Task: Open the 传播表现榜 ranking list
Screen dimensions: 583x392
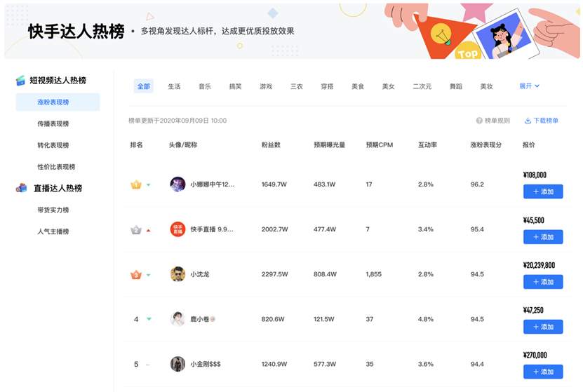Action: [x=53, y=124]
